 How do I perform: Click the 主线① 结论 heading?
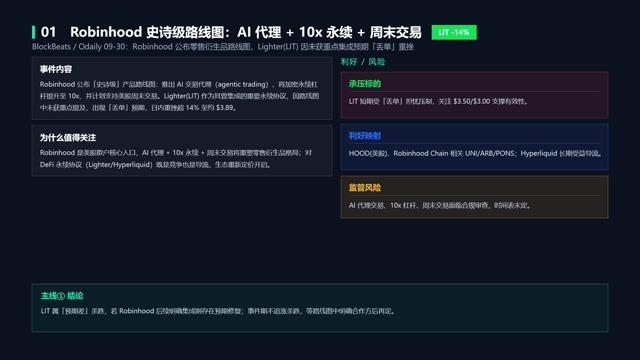coord(62,296)
